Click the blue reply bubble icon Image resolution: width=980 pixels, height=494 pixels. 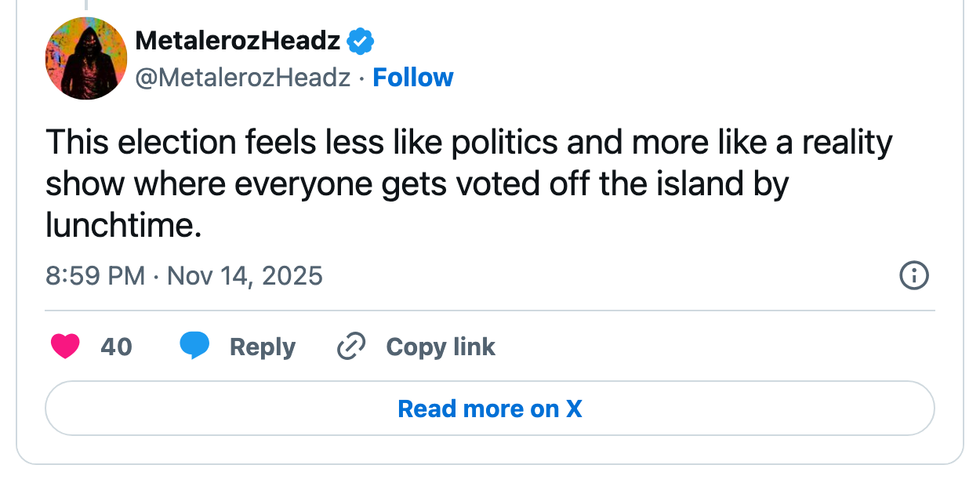coord(195,346)
